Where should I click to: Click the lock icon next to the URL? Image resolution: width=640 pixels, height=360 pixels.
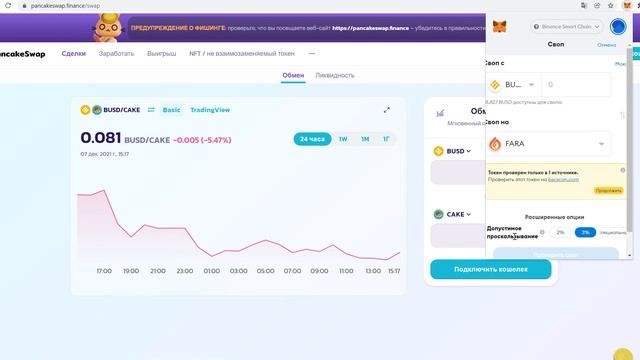tap(24, 6)
